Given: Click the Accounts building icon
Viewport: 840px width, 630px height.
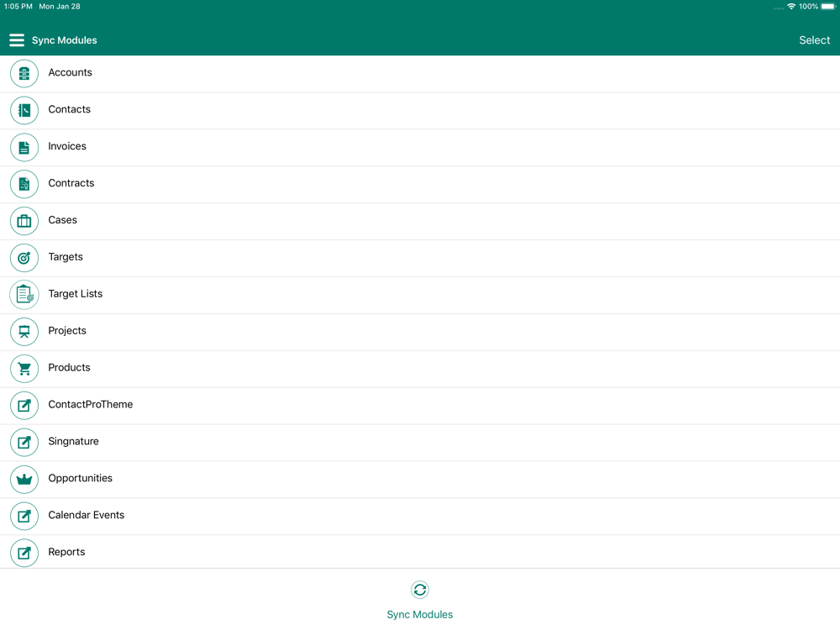Looking at the screenshot, I should (x=24, y=73).
